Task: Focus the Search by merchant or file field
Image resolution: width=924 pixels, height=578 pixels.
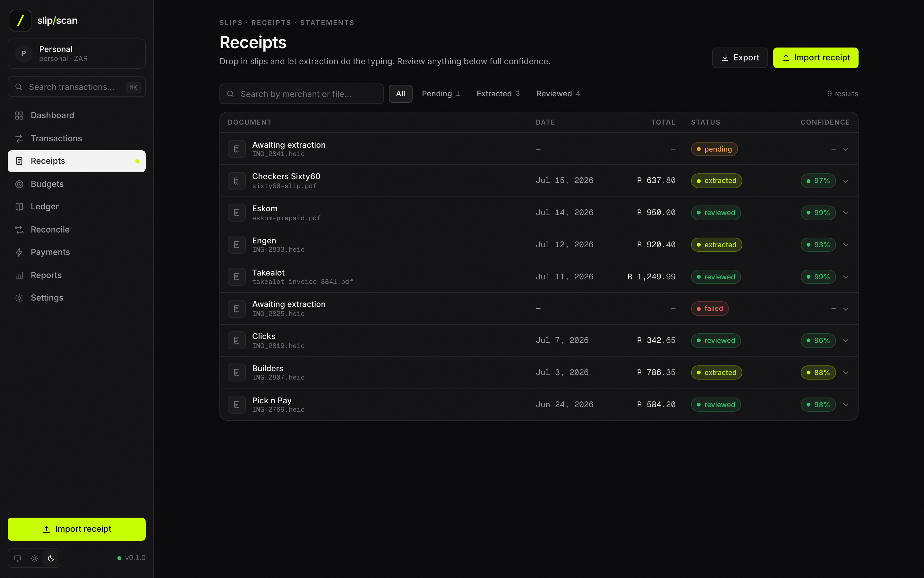Action: (x=301, y=94)
